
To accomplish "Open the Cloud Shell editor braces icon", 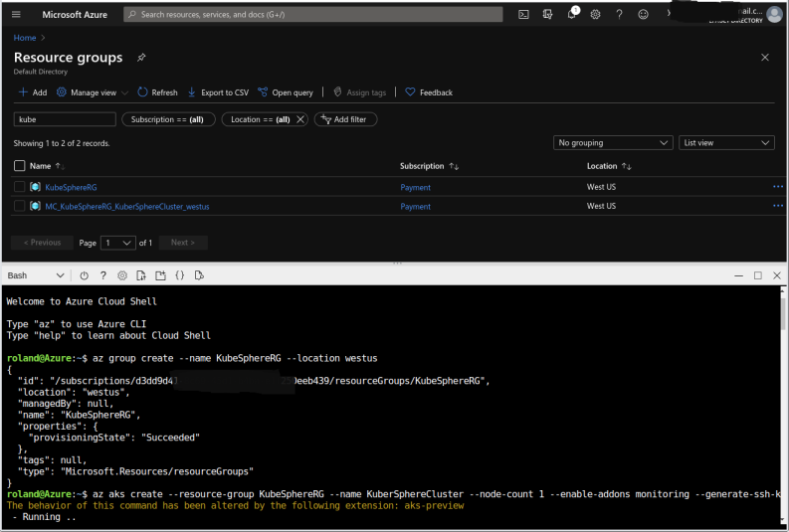I will 180,275.
